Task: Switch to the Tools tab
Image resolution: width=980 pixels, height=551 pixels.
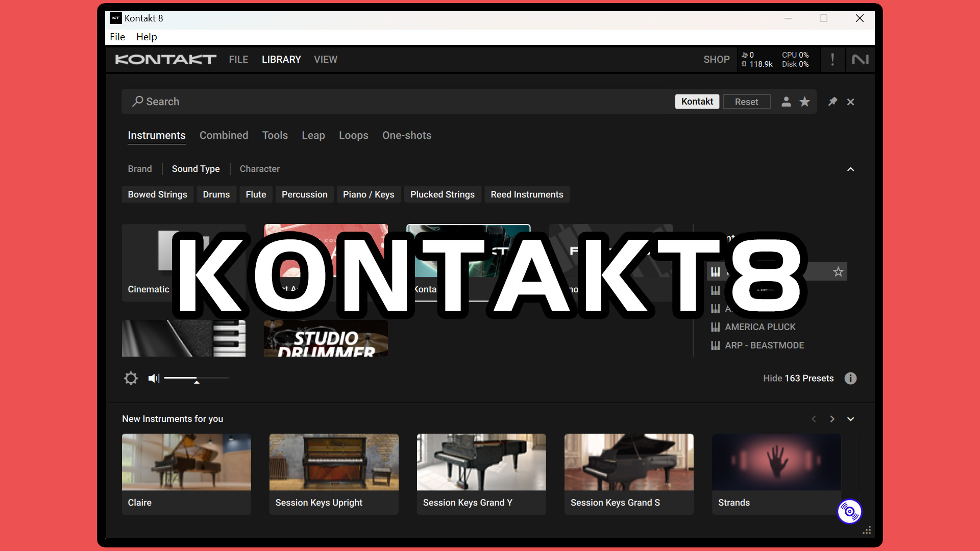Action: pos(275,135)
